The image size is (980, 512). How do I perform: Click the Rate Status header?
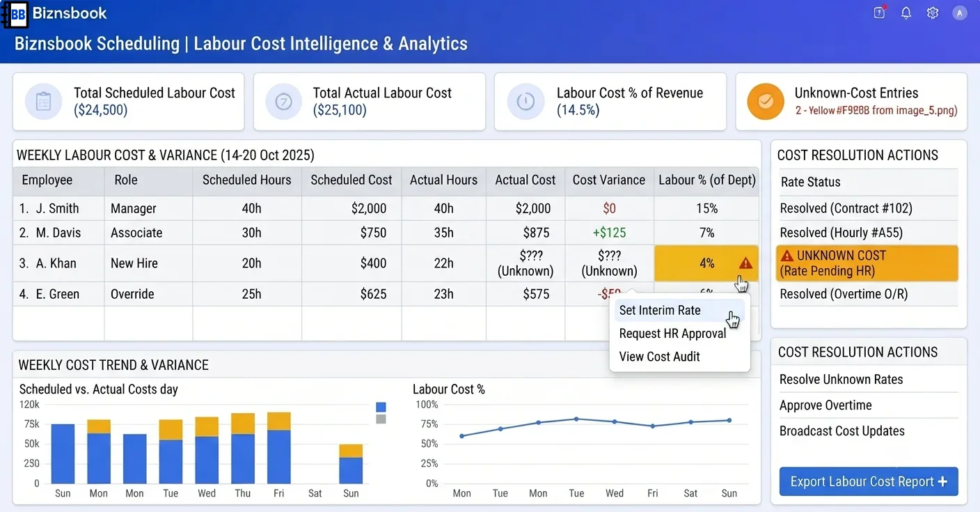[810, 182]
